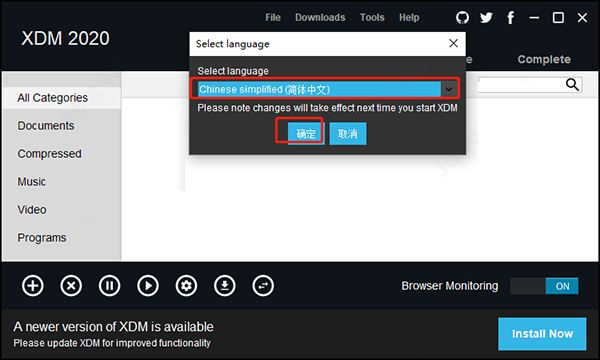The height and width of the screenshot is (360, 600).
Task: Open the Tools menu
Action: pos(372,18)
